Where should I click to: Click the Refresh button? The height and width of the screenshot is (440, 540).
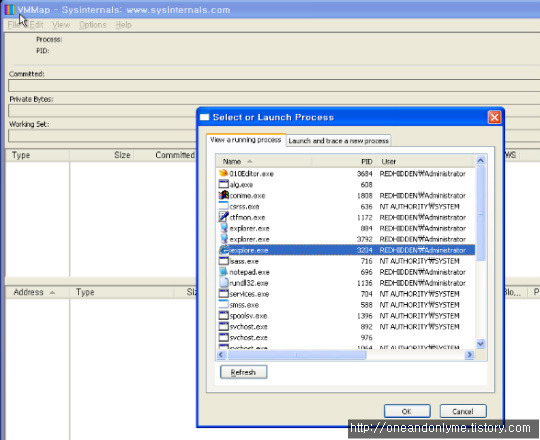point(243,372)
